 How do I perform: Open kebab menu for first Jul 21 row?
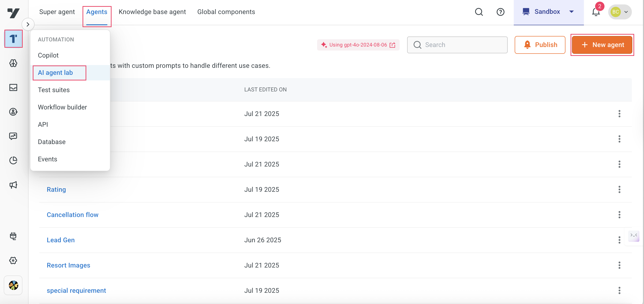(x=619, y=113)
